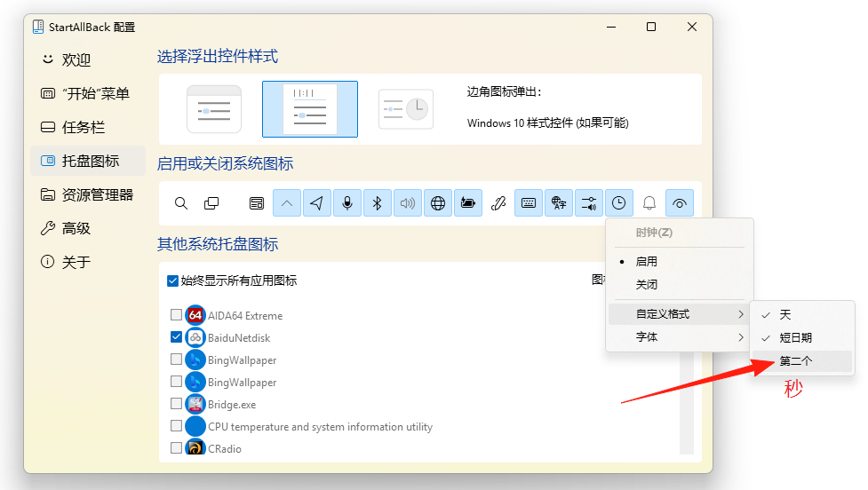Click the StartAllBack title bar icon
This screenshot has width=868, height=490.
pos(38,27)
